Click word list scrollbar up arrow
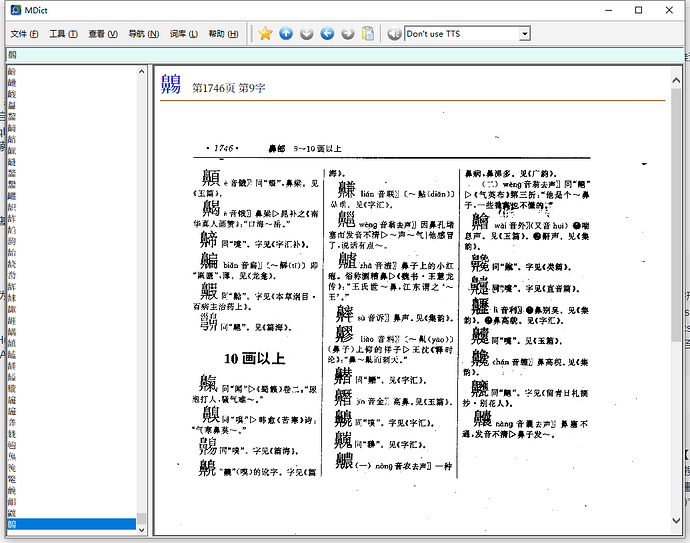690x543 pixels. [x=141, y=71]
